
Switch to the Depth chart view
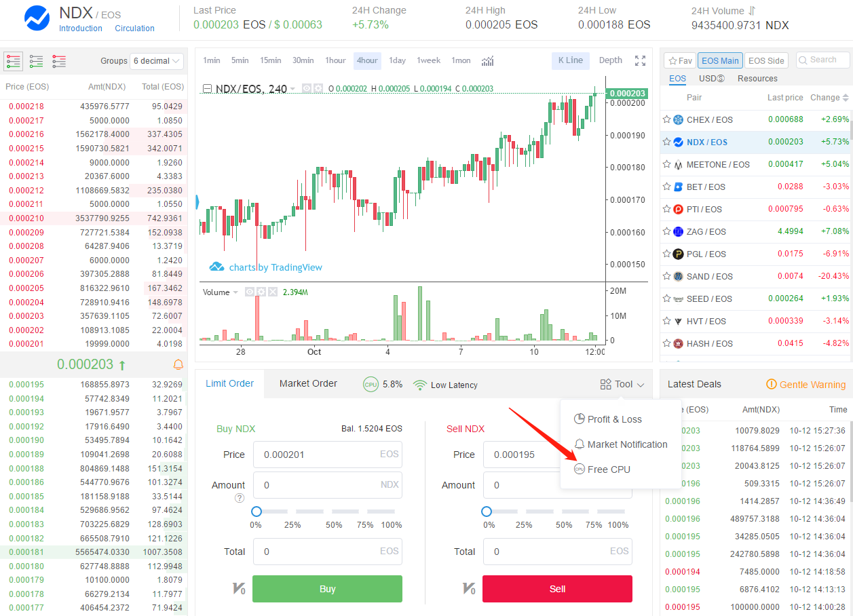click(x=610, y=60)
